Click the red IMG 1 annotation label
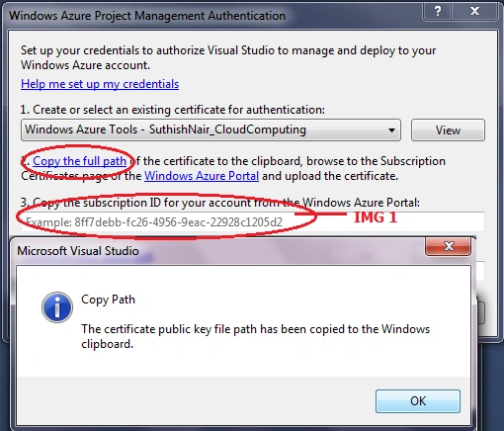The image size is (504, 431). click(376, 217)
